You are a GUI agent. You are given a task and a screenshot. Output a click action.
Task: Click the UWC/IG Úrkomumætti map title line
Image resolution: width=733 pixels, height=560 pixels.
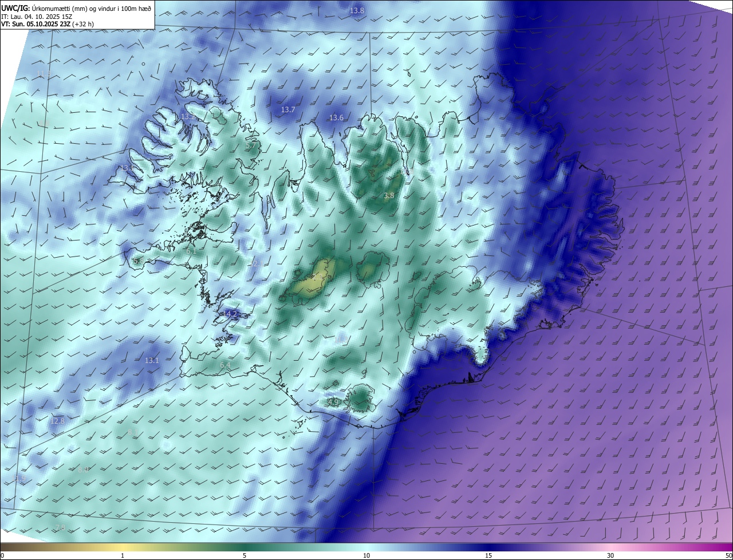pos(76,8)
